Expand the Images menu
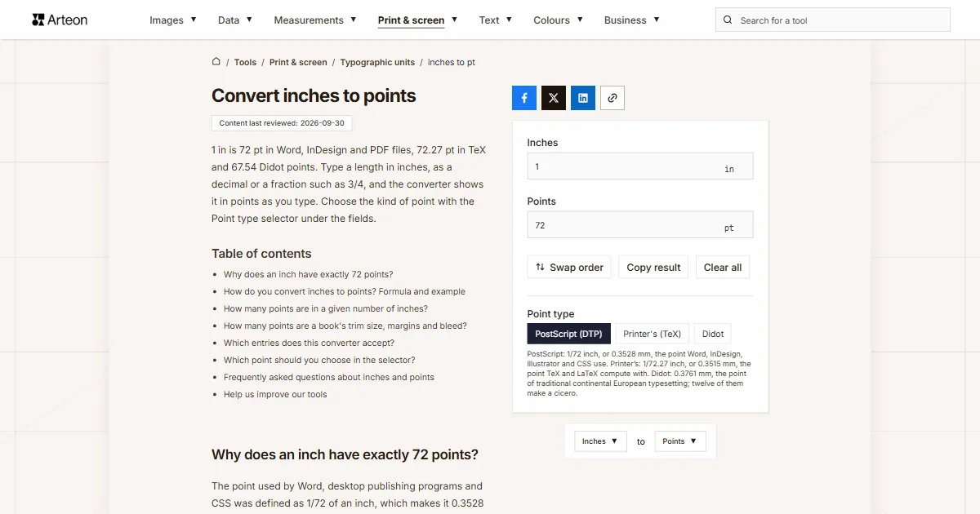The height and width of the screenshot is (514, 980). coord(173,20)
